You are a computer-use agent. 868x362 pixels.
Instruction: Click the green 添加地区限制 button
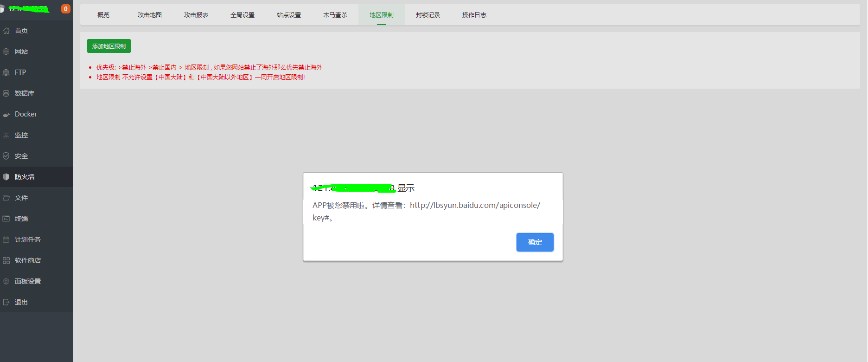tap(109, 46)
